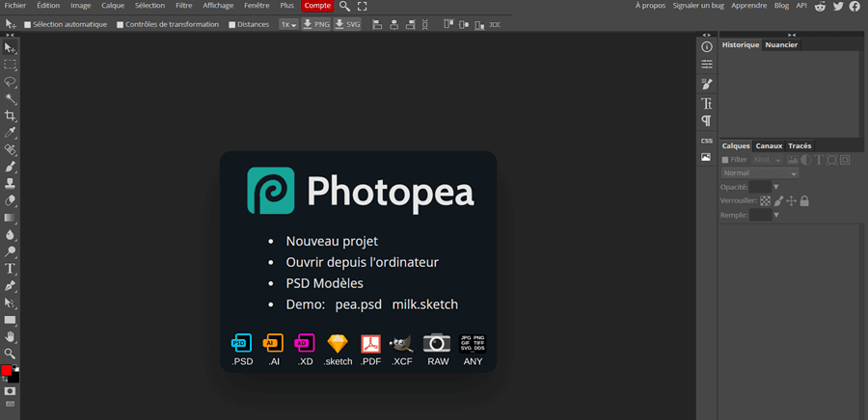Click the red foreground color swatch
Viewport: 868px width, 420px height.
pyautogui.click(x=7, y=370)
